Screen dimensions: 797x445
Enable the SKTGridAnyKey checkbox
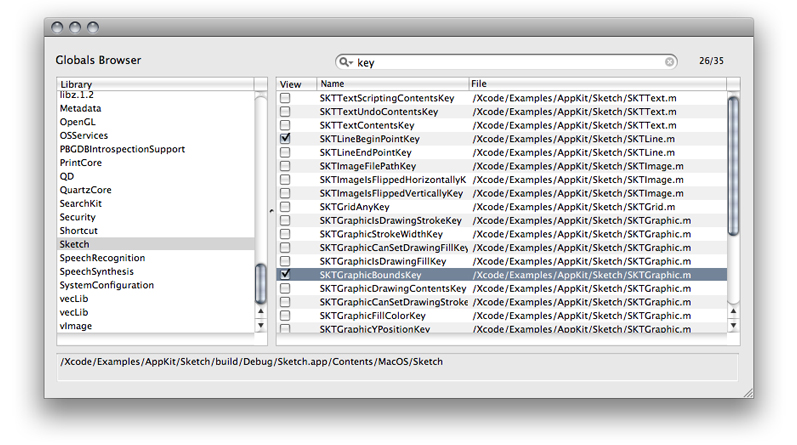point(286,207)
